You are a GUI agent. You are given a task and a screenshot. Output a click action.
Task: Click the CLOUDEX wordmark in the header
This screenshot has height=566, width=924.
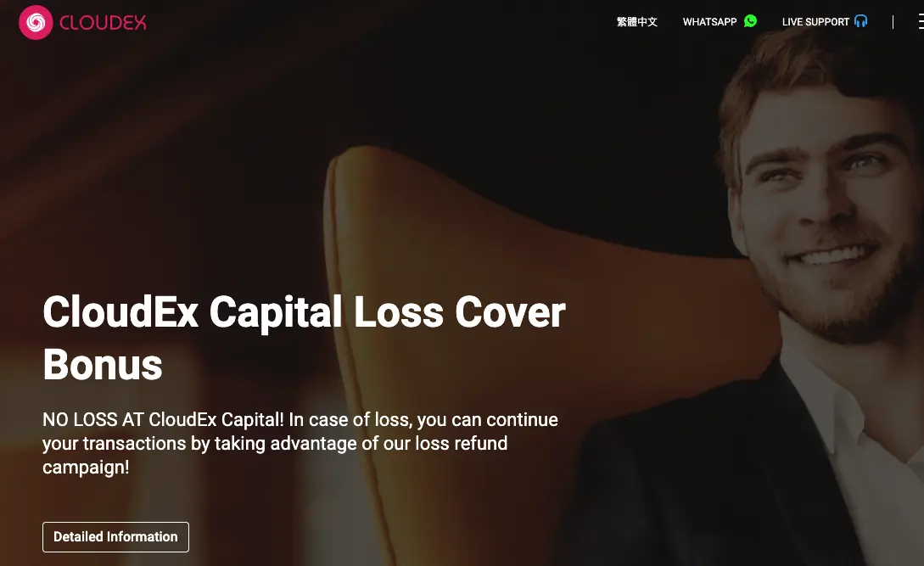pyautogui.click(x=103, y=22)
